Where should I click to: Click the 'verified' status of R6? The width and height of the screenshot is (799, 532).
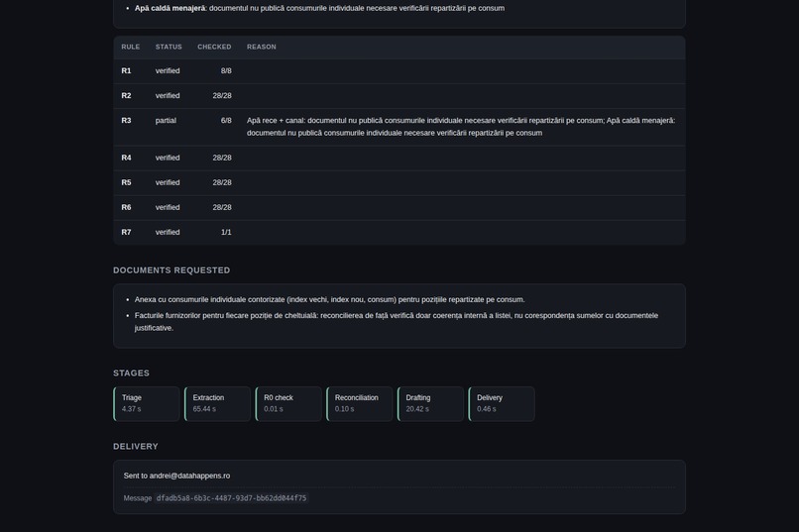click(168, 208)
